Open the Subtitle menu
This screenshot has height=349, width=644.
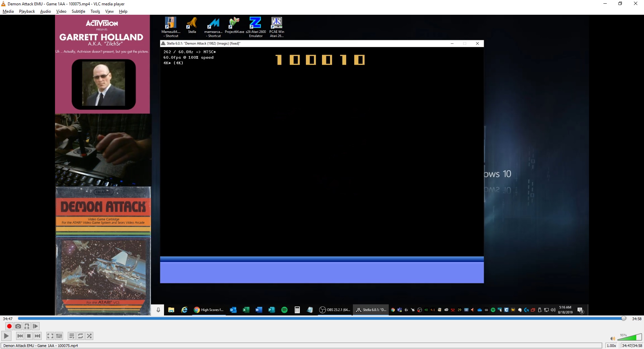tap(78, 11)
